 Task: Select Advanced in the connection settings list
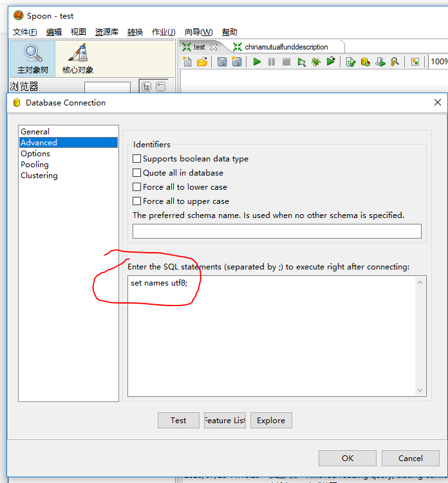[x=68, y=142]
